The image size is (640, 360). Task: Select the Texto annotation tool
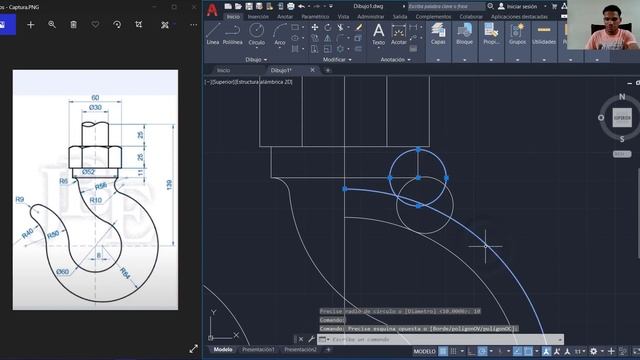pyautogui.click(x=378, y=34)
